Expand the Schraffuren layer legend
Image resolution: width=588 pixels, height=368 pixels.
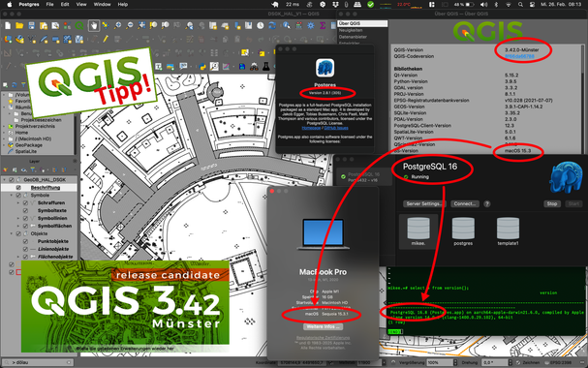(x=18, y=202)
